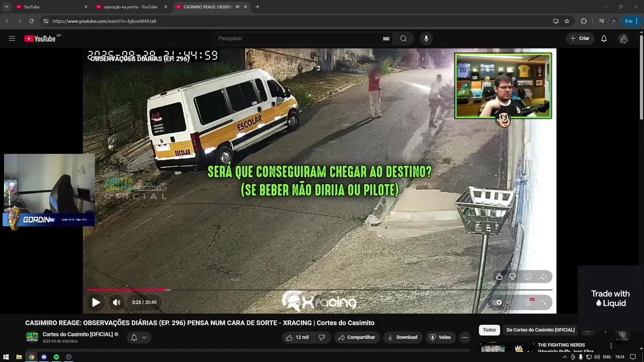Open the subscription notification bell dropdown
Screen dimensions: 644x362
click(138, 337)
